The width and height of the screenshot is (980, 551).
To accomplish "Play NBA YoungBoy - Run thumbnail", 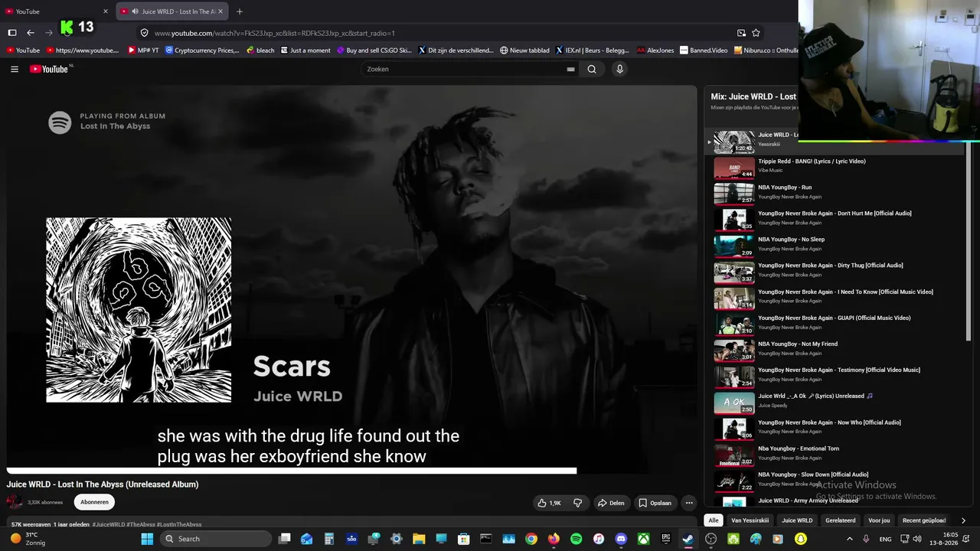I will [734, 194].
